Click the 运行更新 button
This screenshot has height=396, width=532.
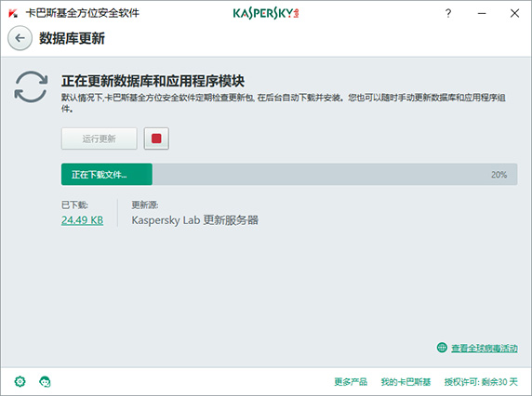(100, 139)
